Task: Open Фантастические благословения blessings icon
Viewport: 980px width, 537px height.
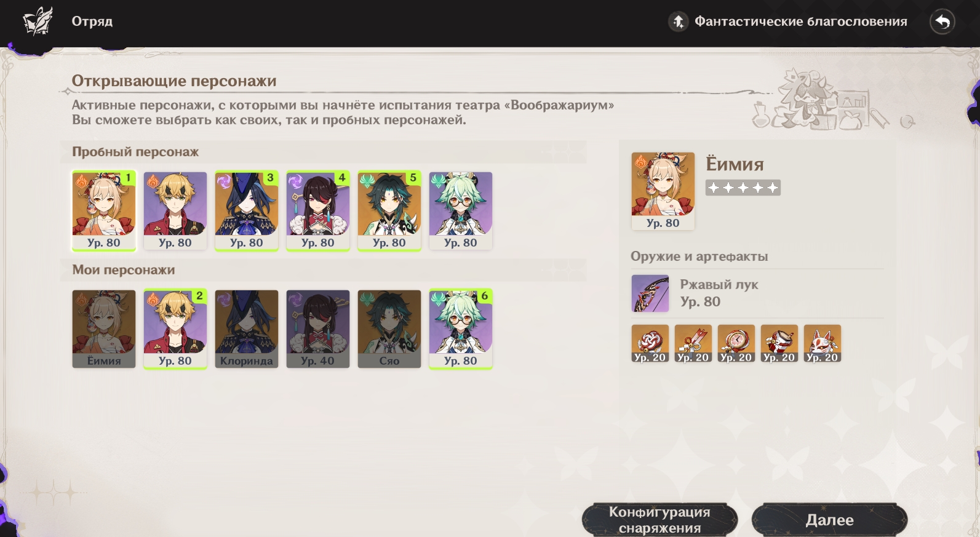Action: [678, 22]
